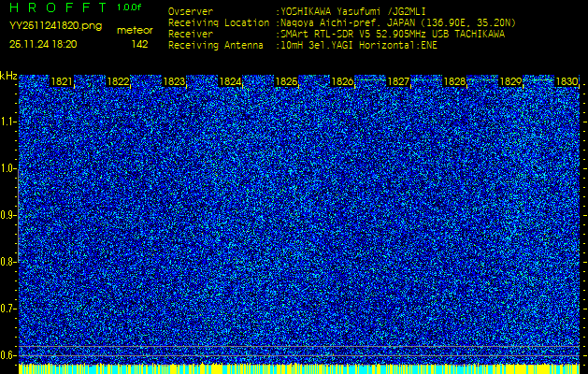Click the Receiving Antenna field label
Image resolution: width=588 pixels, height=374 pixels.
tap(216, 46)
